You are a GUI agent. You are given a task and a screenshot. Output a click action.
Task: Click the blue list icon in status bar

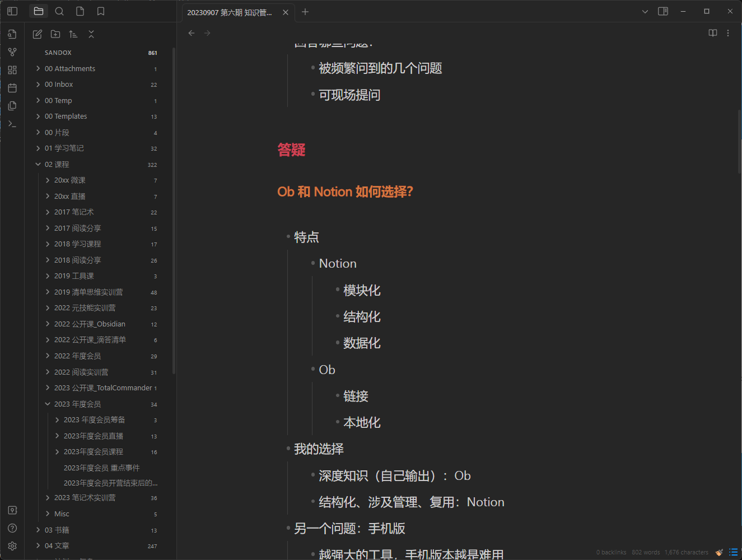(733, 552)
